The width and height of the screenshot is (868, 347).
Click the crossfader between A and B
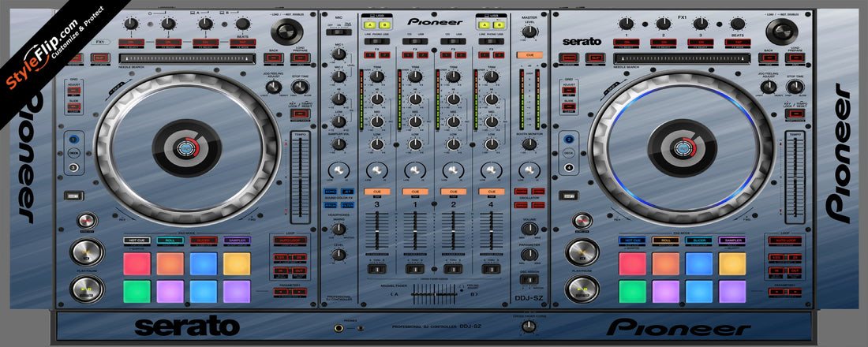click(x=433, y=295)
